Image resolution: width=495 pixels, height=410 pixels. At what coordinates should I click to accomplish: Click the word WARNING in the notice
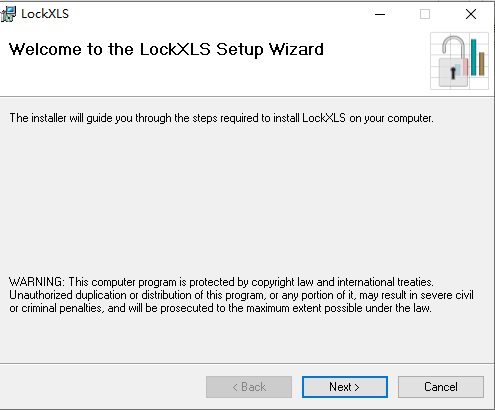tap(36, 282)
